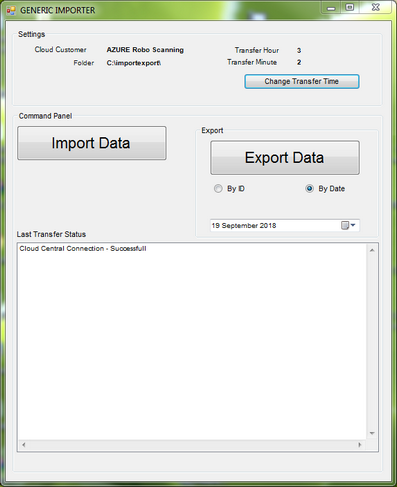
Task: Click the Import Data button
Action: point(92,143)
